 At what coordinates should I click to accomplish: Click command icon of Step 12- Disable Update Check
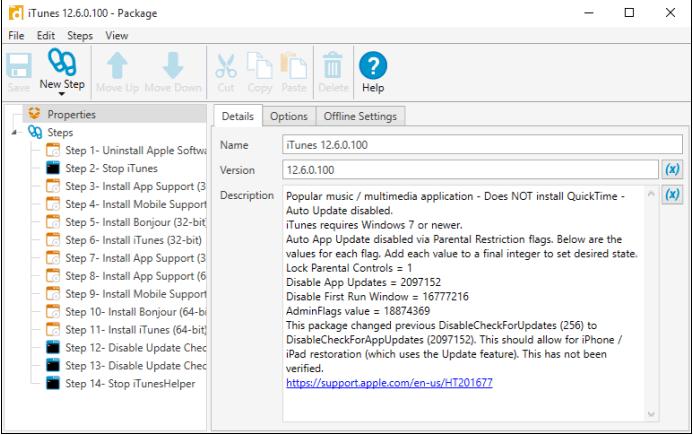pos(53,347)
